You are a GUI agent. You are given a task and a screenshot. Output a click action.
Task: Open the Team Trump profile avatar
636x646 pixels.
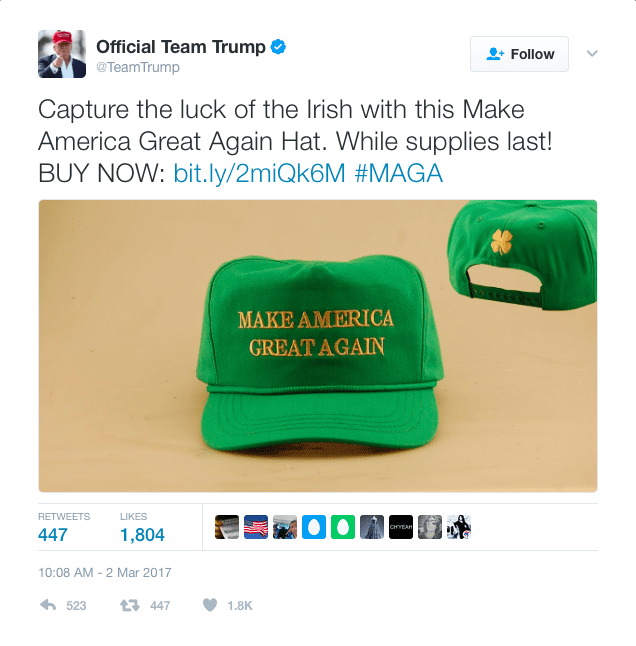pyautogui.click(x=62, y=54)
